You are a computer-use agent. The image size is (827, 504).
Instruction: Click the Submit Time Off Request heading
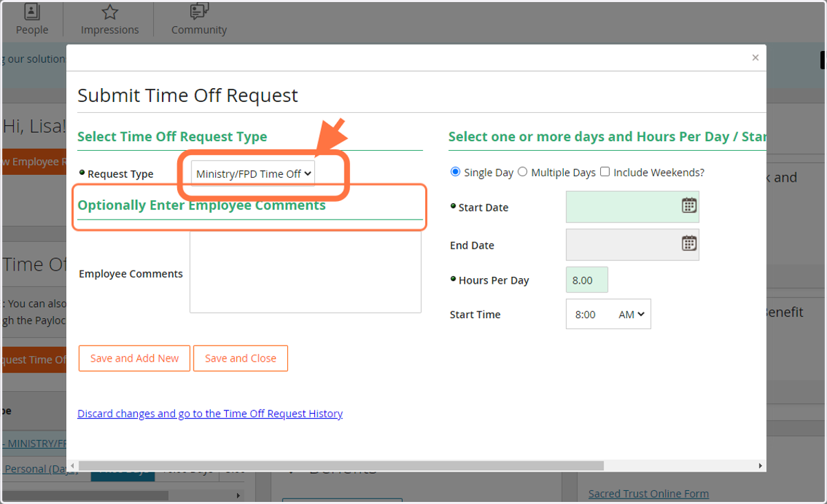click(x=187, y=95)
